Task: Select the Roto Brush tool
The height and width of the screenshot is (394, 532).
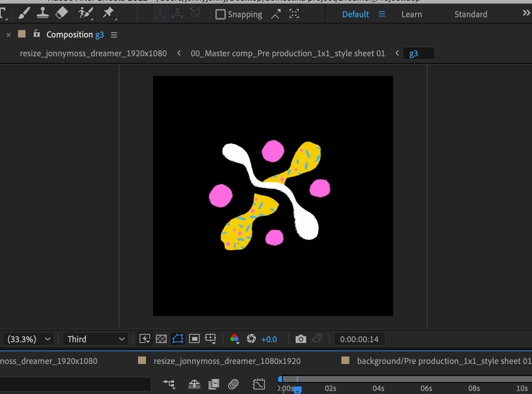Action: point(85,14)
